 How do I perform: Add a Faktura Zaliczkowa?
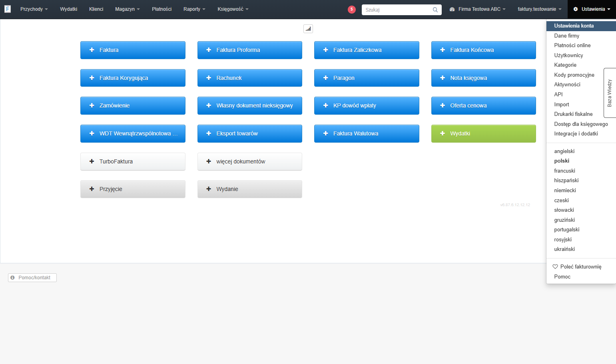click(x=367, y=50)
